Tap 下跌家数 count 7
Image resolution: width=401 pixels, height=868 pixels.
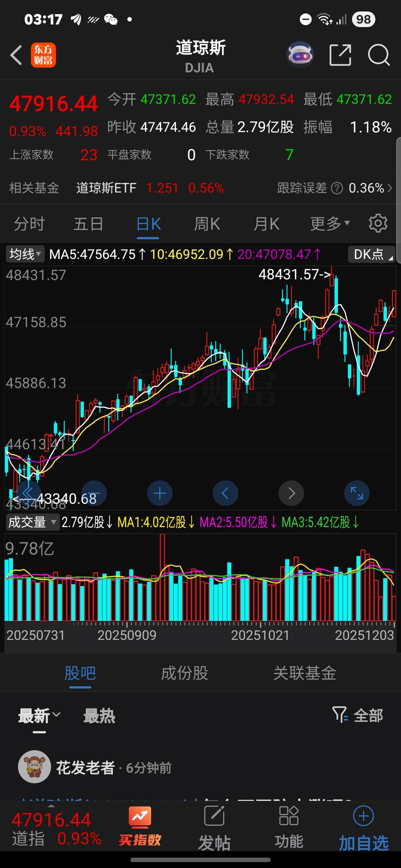(x=289, y=155)
